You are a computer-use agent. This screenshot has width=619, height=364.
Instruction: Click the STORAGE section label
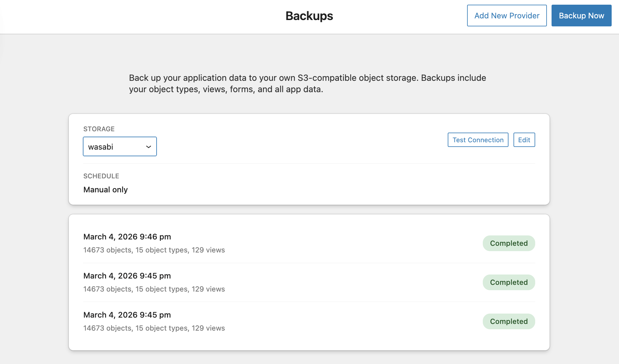[99, 129]
